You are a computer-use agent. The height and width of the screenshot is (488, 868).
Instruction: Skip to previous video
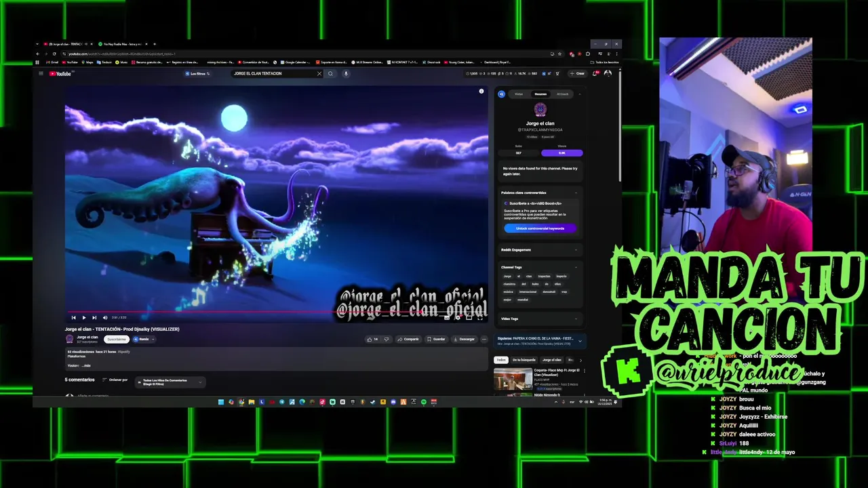[73, 317]
